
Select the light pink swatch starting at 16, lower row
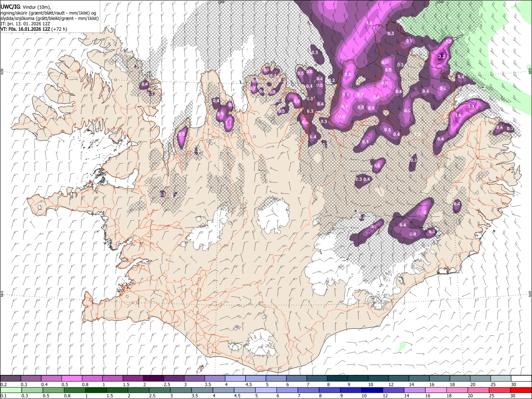click(x=435, y=390)
